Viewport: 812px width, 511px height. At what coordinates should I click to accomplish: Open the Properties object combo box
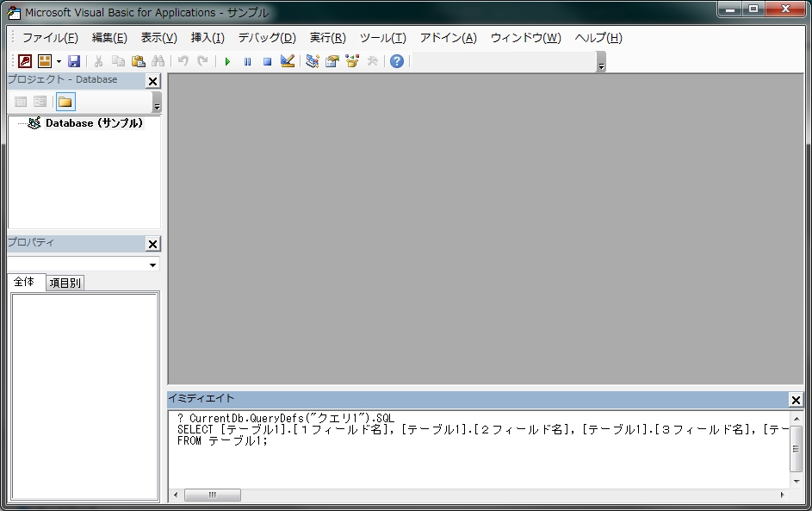tap(152, 265)
